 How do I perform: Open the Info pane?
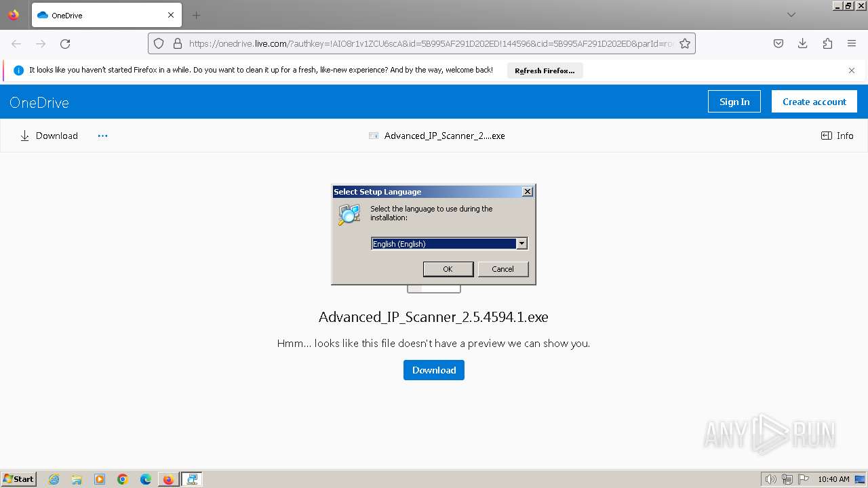837,136
